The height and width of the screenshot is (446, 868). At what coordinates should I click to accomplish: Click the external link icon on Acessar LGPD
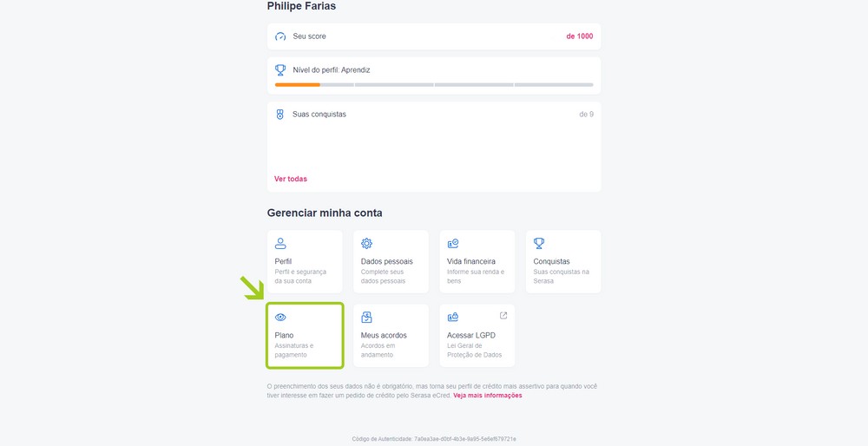[503, 315]
